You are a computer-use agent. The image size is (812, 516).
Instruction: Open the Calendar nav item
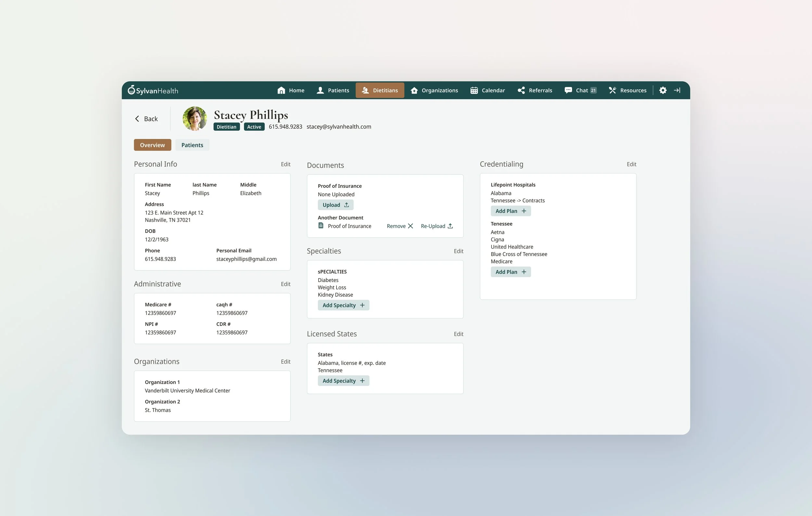(x=488, y=90)
